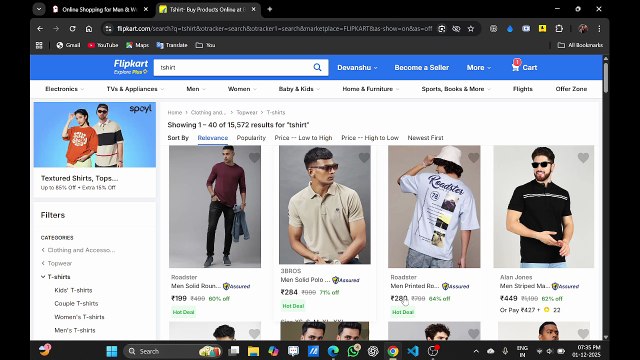The image size is (640, 360).
Task: Go to Topwear breadcrumb
Action: click(247, 112)
